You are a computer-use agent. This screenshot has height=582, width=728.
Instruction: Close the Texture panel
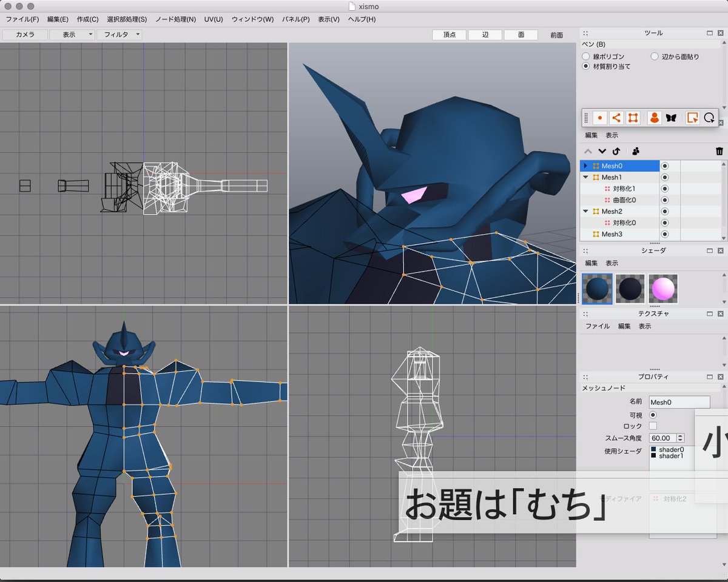point(720,313)
